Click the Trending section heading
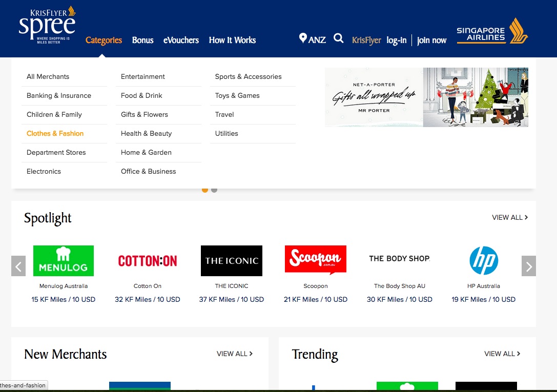The width and height of the screenshot is (557, 392). (315, 355)
